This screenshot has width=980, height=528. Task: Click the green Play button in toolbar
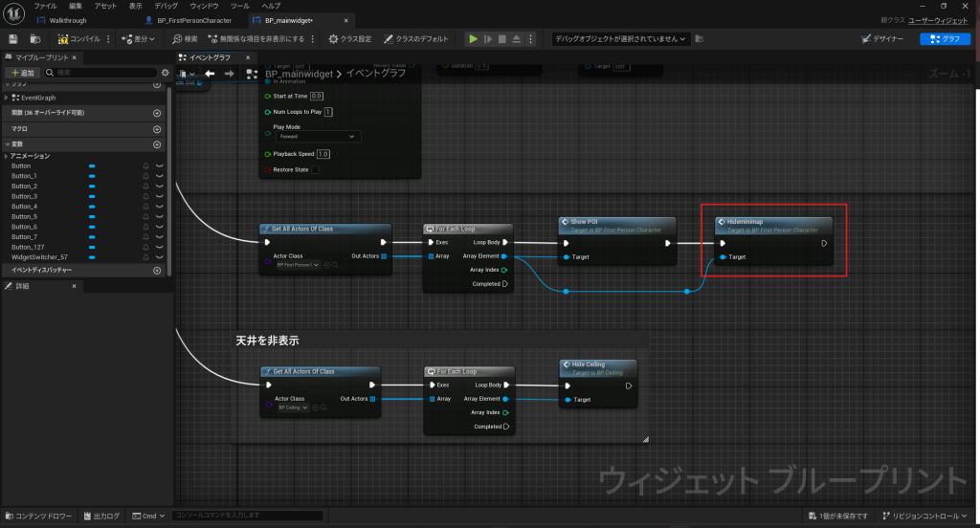point(472,39)
